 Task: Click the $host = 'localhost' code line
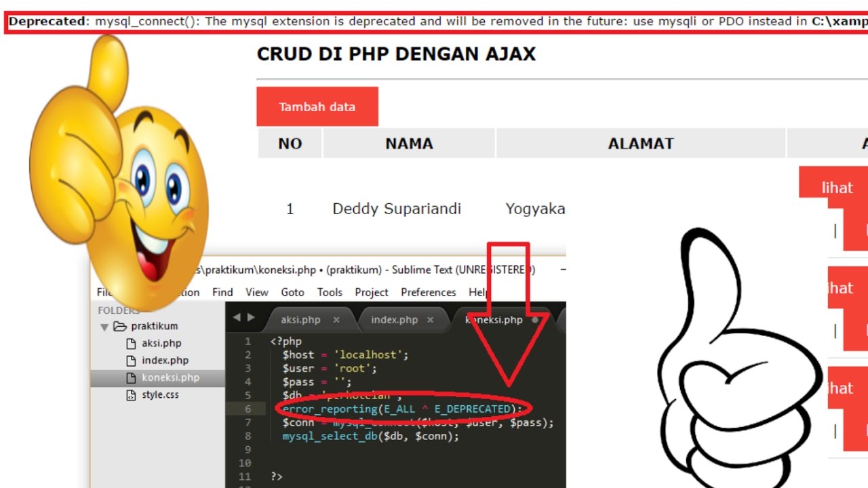tap(346, 354)
